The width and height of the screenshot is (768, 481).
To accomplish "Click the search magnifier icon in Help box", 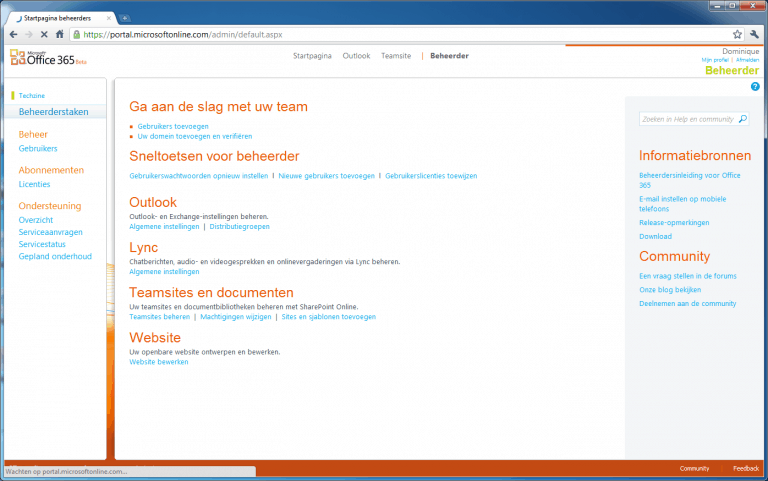I will tap(742, 119).
